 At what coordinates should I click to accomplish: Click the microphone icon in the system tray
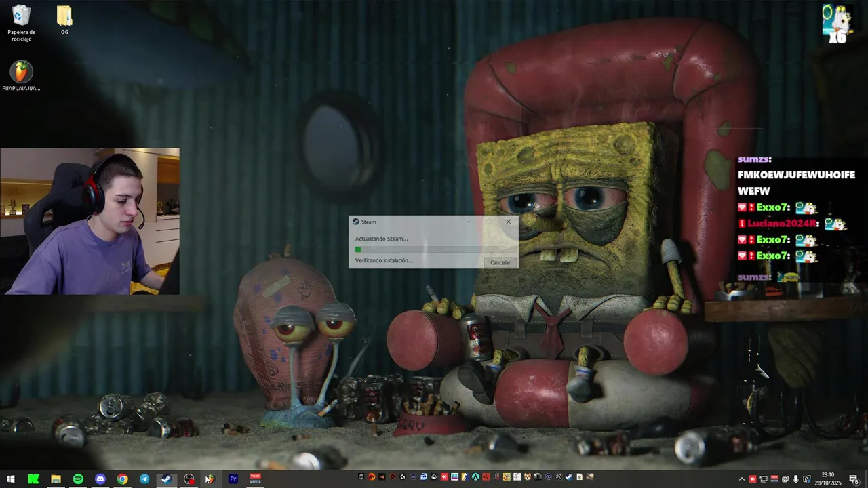click(796, 479)
